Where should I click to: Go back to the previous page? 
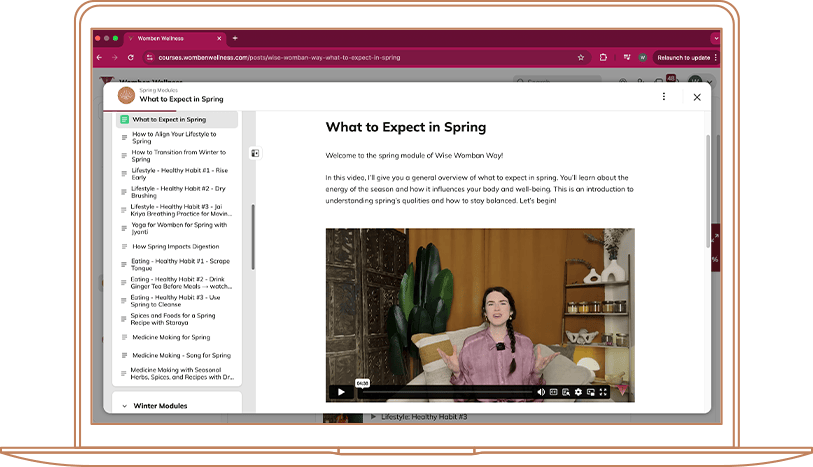coord(100,58)
